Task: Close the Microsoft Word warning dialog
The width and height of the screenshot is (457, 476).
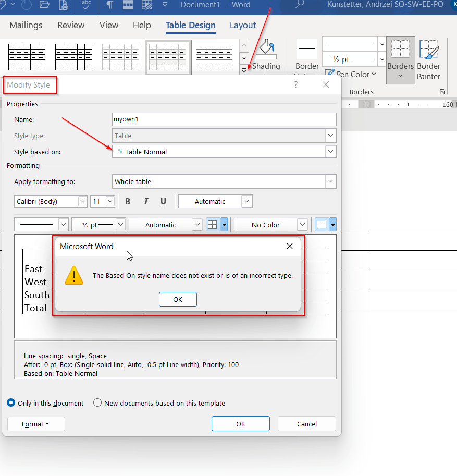Action: click(290, 246)
